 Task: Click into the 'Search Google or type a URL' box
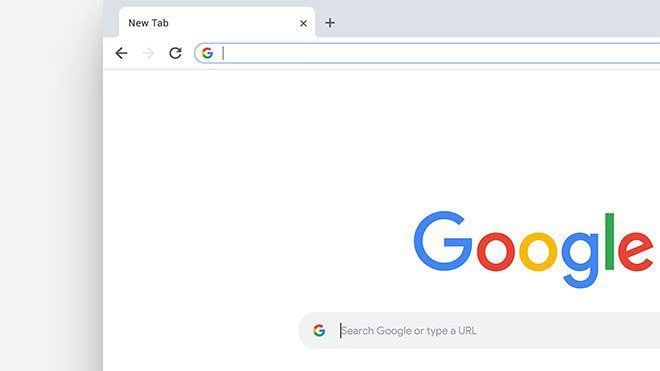point(479,331)
